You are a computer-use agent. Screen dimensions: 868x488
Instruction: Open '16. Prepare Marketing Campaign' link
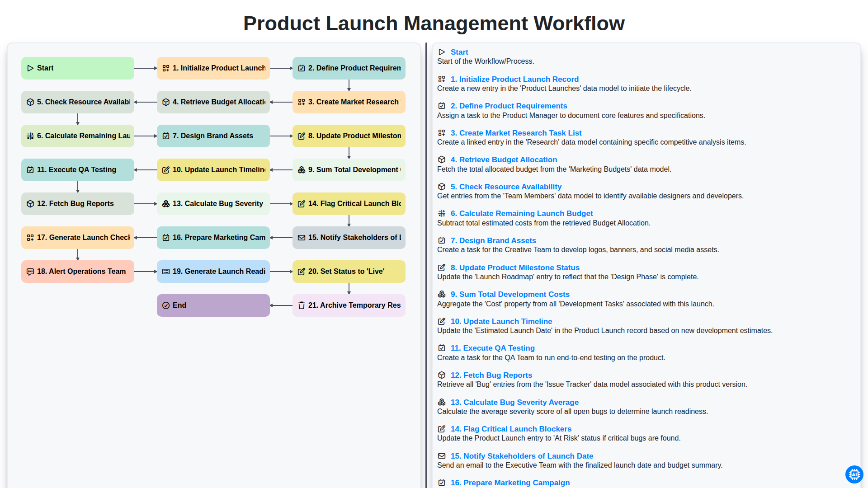point(510,483)
